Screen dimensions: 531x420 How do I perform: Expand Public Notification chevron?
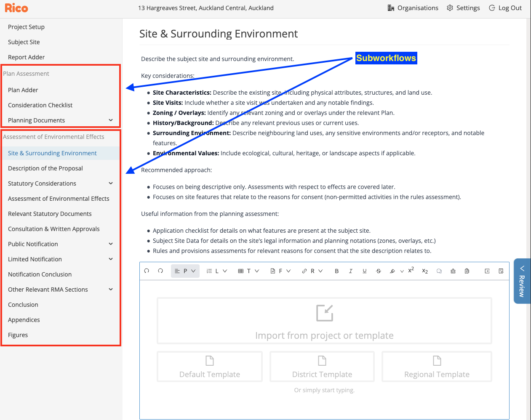111,244
